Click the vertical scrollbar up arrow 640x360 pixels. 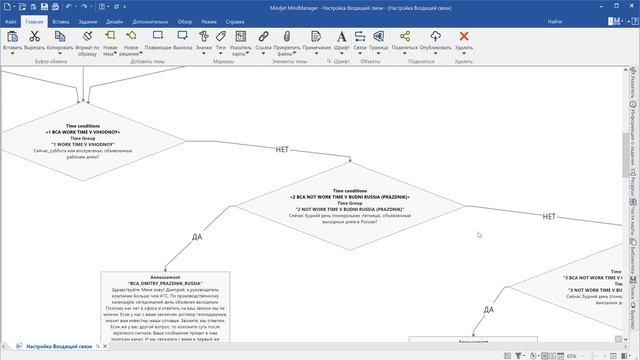pos(625,70)
